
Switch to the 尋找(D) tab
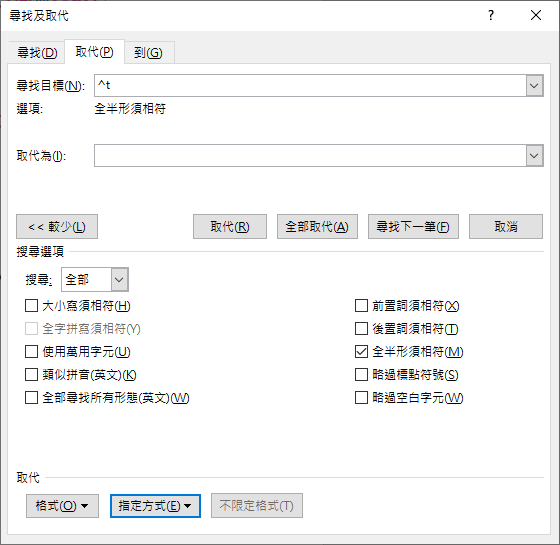click(37, 53)
